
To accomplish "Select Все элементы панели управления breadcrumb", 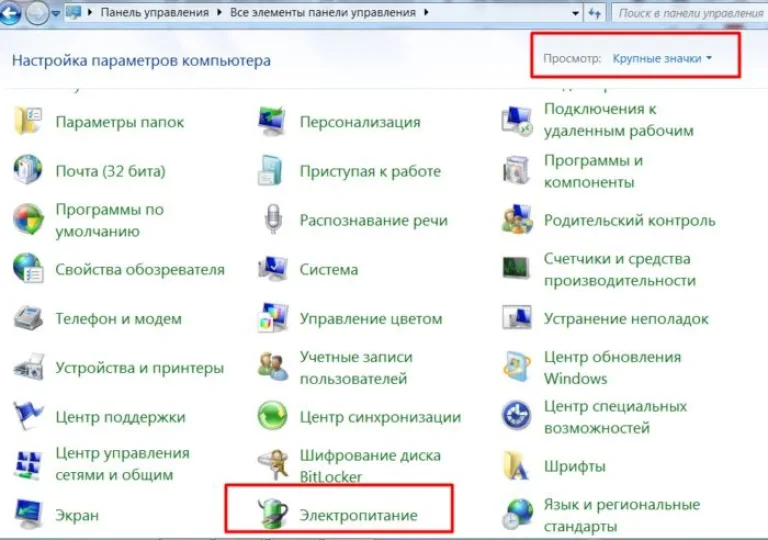I will coord(323,12).
